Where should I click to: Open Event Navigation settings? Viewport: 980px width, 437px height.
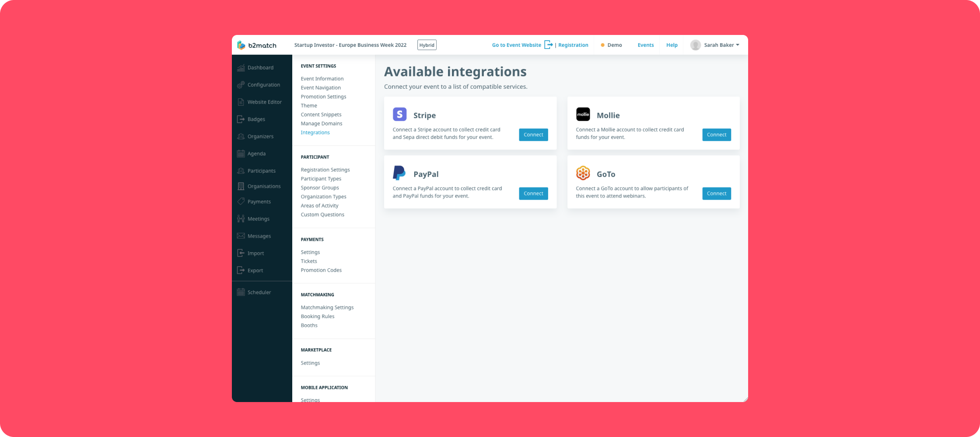coord(321,88)
